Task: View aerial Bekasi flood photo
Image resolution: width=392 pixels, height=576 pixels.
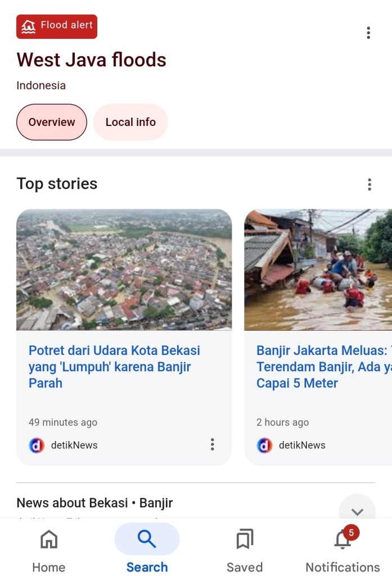Action: pyautogui.click(x=124, y=269)
